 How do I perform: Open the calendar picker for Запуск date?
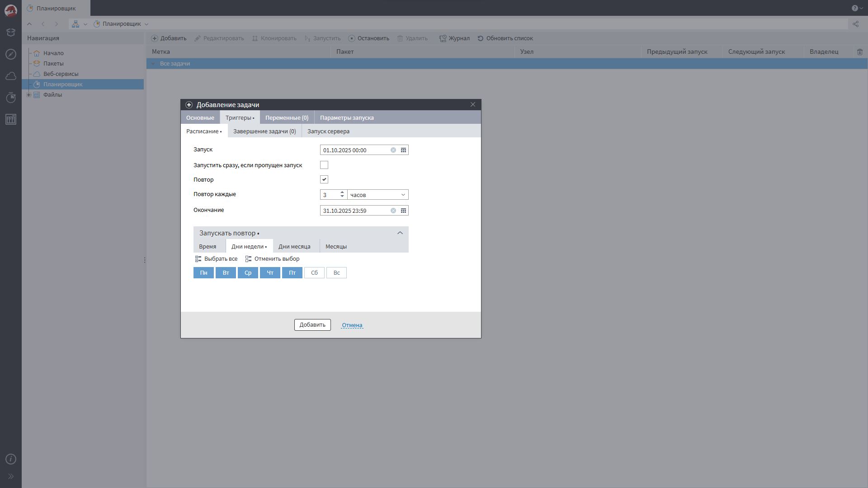(x=403, y=150)
